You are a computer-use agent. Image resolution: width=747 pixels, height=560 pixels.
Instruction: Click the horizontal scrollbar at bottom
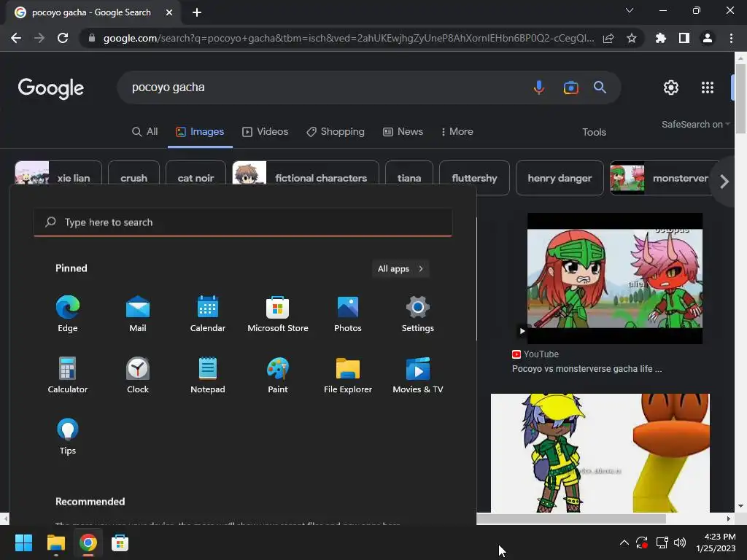pyautogui.click(x=571, y=518)
